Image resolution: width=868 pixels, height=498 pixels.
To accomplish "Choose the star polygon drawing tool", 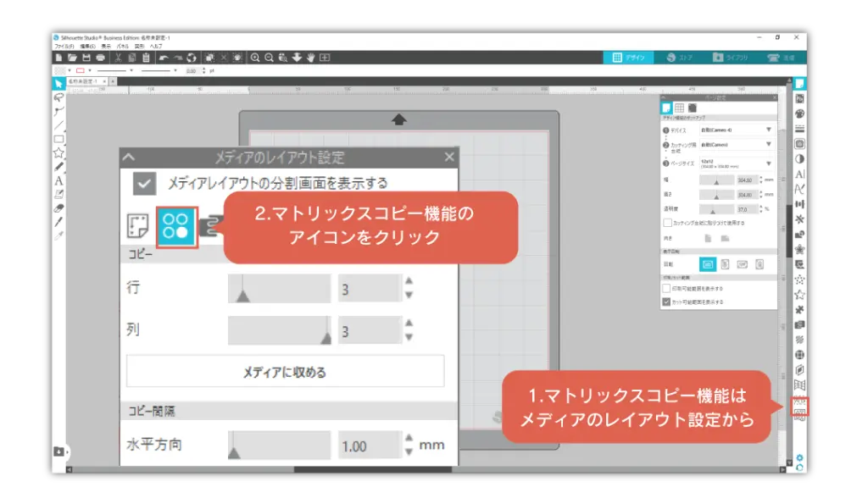I will (x=58, y=152).
